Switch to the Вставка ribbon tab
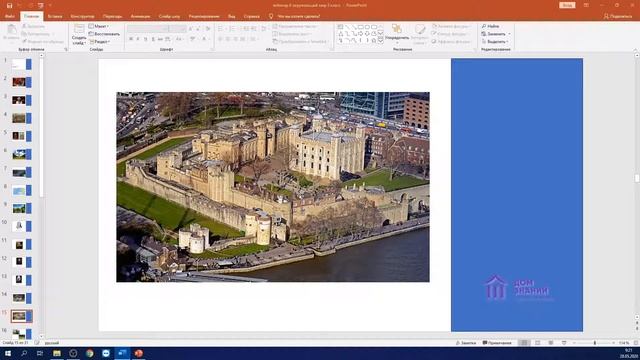640x360 pixels. (55, 16)
